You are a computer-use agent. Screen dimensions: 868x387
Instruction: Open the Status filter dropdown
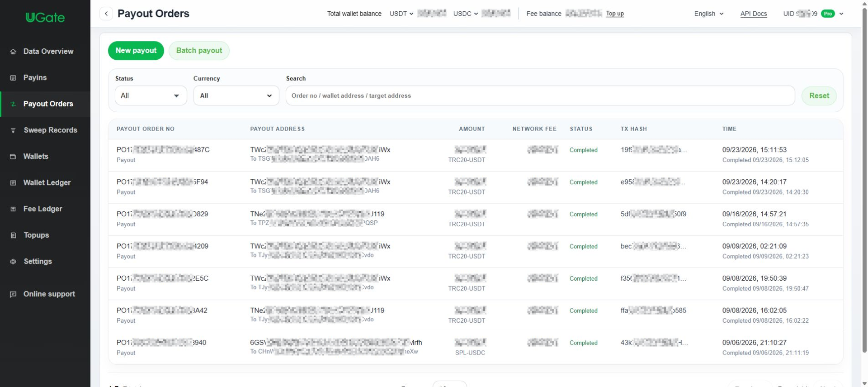coord(151,96)
